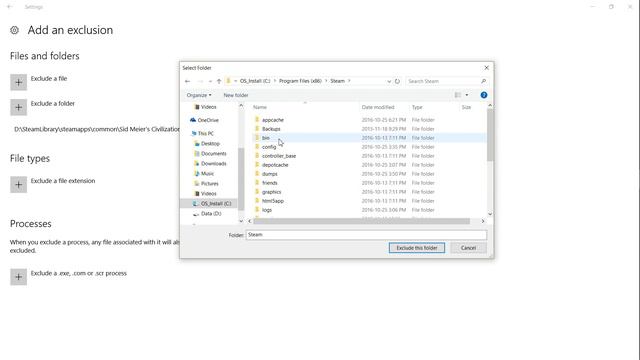Go back using the Settings window back arrow
The width and height of the screenshot is (640, 360).
click(x=10, y=7)
